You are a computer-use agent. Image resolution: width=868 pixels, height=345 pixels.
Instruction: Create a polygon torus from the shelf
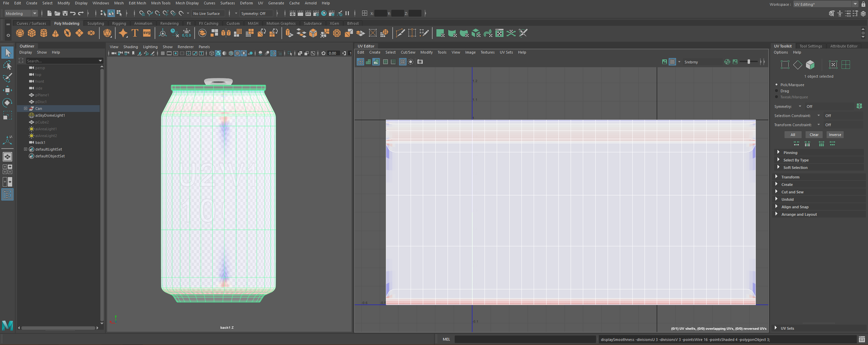67,33
